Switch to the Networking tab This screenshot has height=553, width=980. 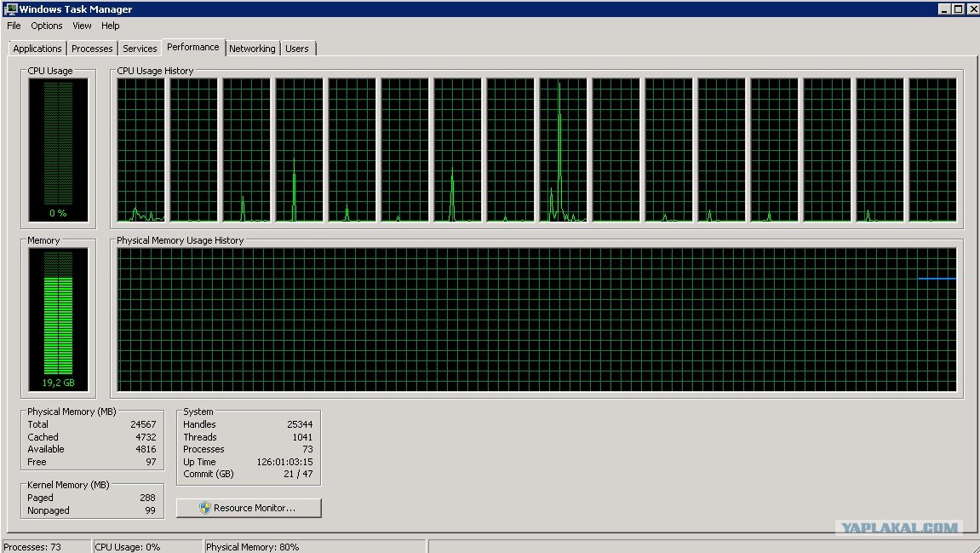click(x=252, y=49)
